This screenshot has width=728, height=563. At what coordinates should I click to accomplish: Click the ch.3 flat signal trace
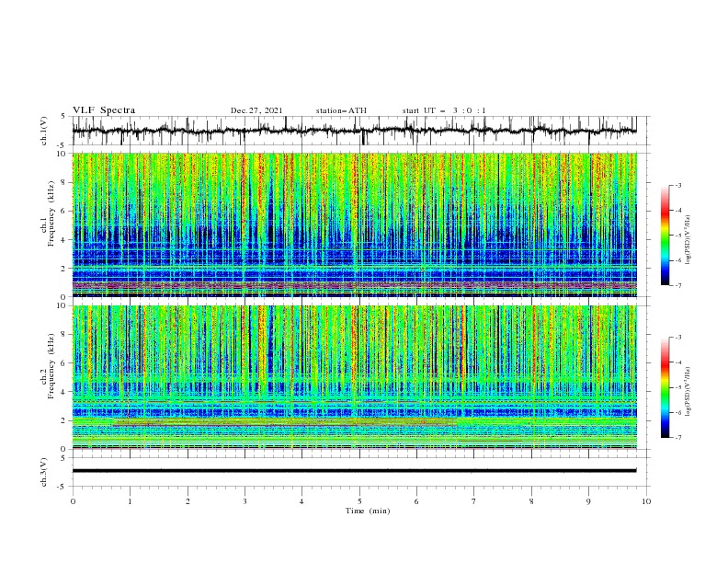click(x=354, y=471)
